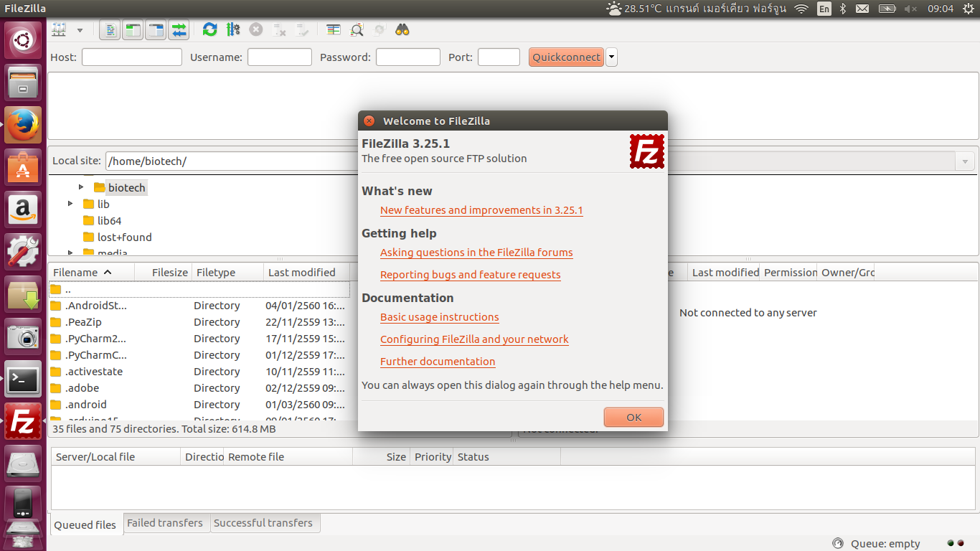
Task: Click into the Port field
Action: coord(499,57)
